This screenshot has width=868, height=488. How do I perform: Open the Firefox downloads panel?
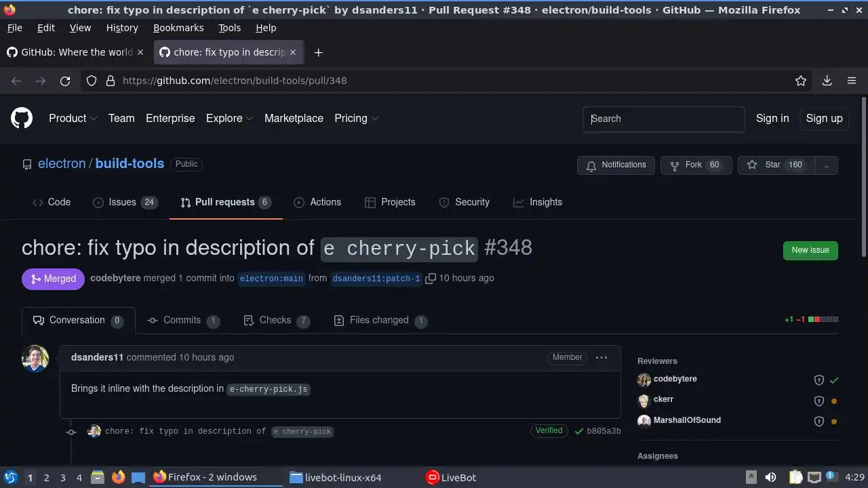point(827,81)
